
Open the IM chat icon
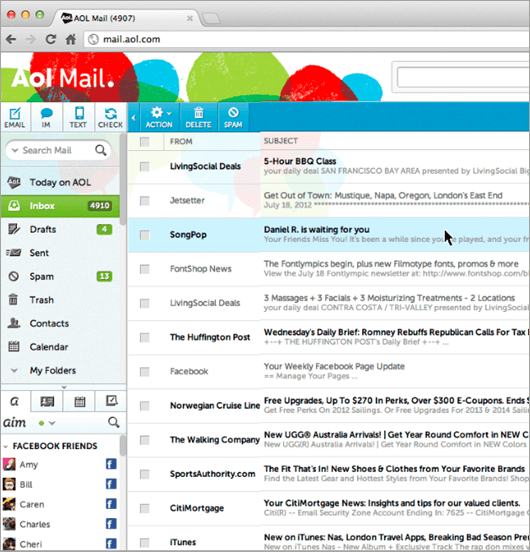46,118
